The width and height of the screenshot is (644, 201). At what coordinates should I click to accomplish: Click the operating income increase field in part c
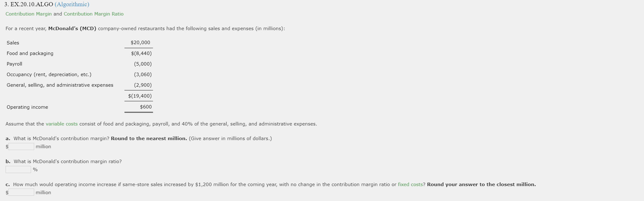(x=20, y=192)
